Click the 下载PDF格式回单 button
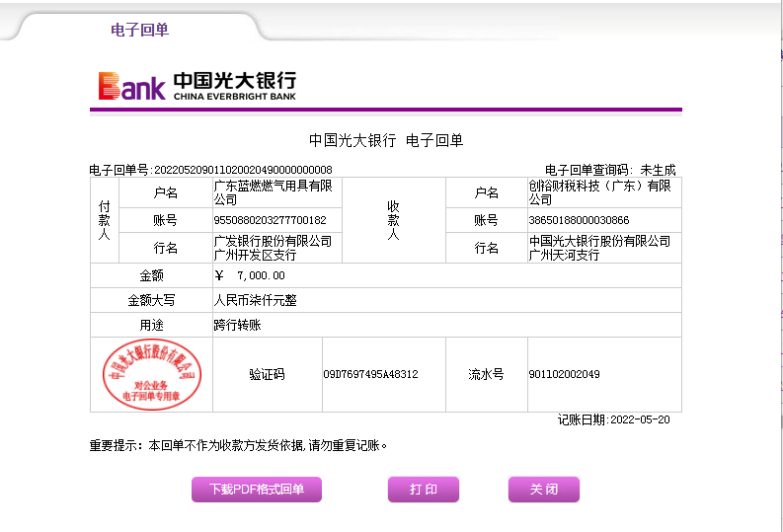Screen dimensions: 783x532 [256, 490]
